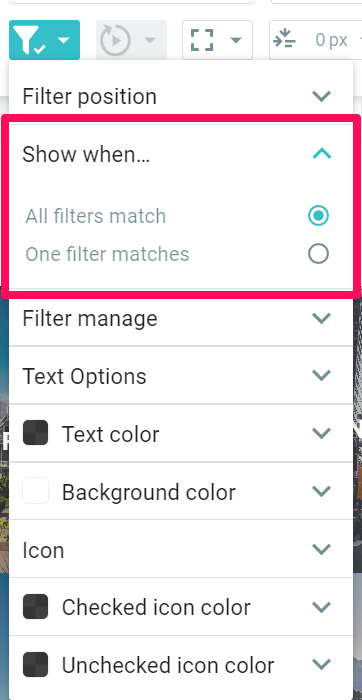Click the Checked icon color swatch

click(x=35, y=607)
